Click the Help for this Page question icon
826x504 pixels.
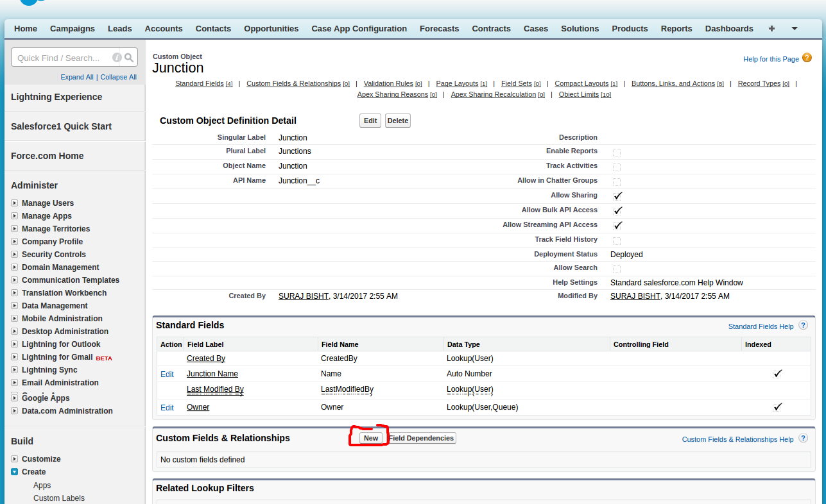pyautogui.click(x=807, y=58)
